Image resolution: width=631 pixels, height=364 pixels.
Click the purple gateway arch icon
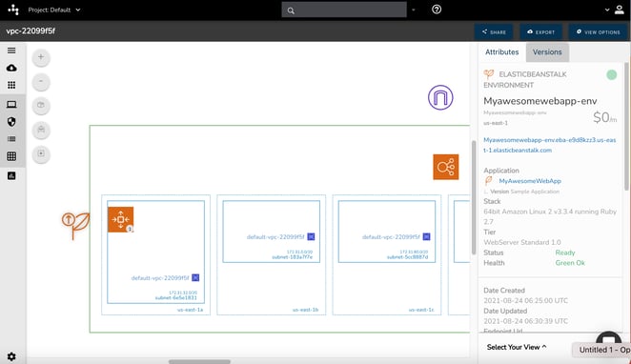coord(440,97)
